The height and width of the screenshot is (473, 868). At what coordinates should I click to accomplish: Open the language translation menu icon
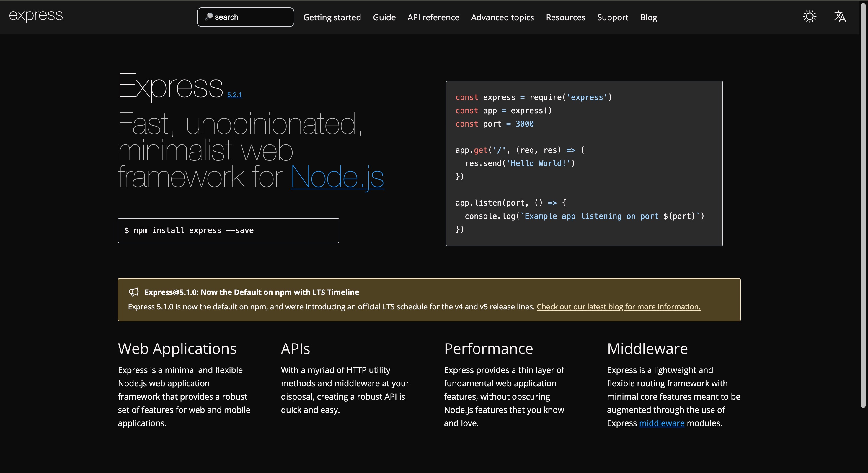pyautogui.click(x=840, y=17)
